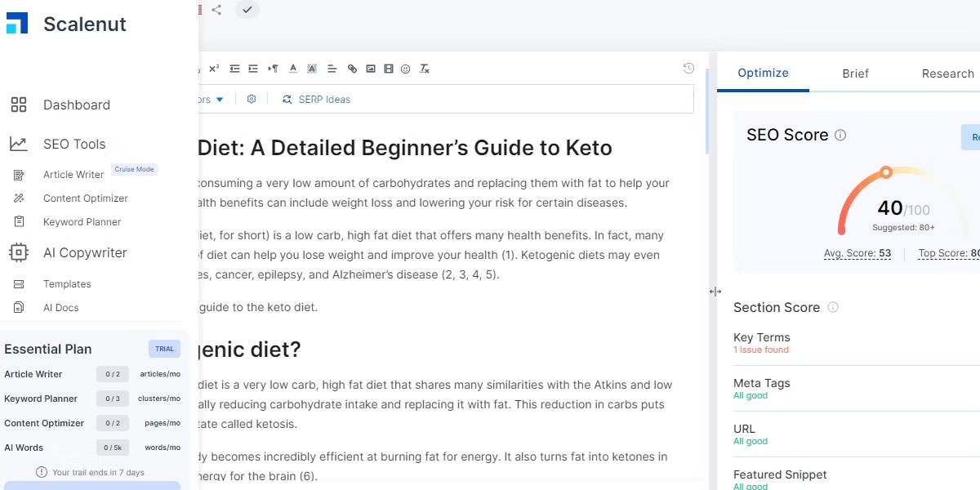The image size is (980, 490).
Task: Open editor settings gear icon
Action: tap(252, 99)
